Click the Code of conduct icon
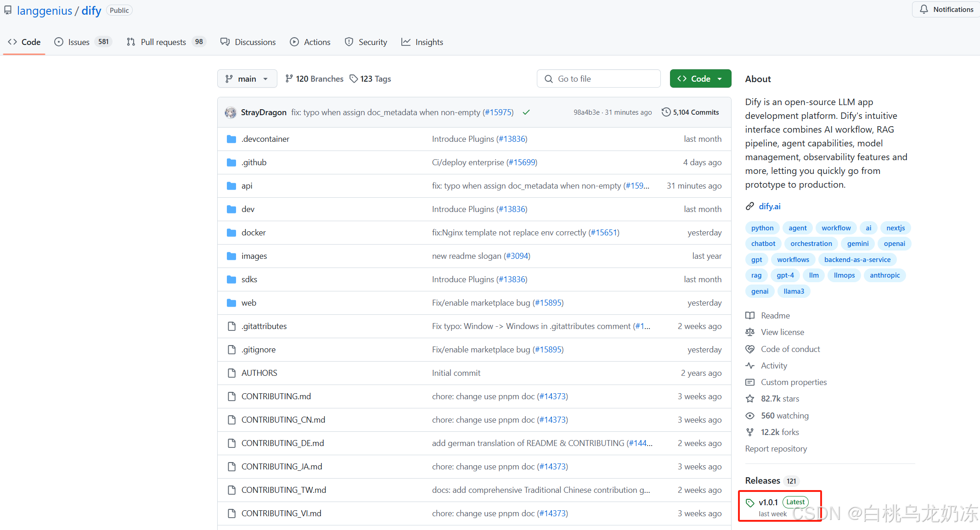Viewport: 980px width, 530px height. click(x=750, y=349)
